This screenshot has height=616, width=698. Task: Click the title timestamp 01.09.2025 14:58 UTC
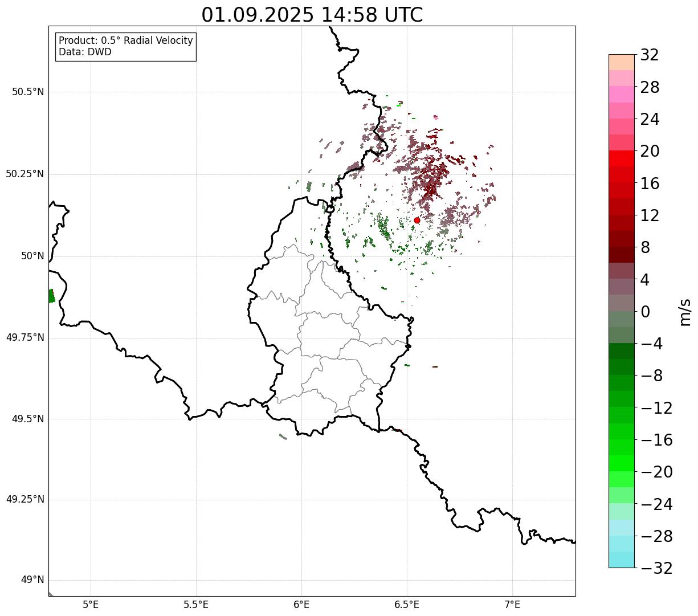point(312,14)
